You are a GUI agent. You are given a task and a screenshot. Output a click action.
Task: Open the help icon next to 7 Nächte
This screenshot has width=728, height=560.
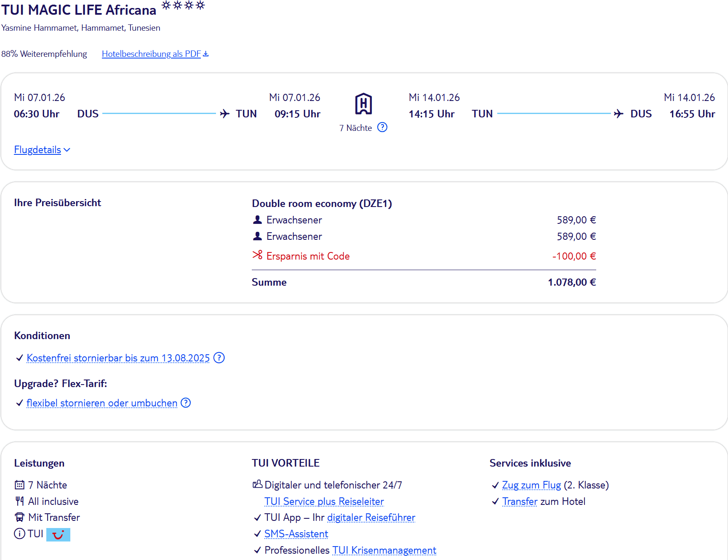[x=382, y=127]
